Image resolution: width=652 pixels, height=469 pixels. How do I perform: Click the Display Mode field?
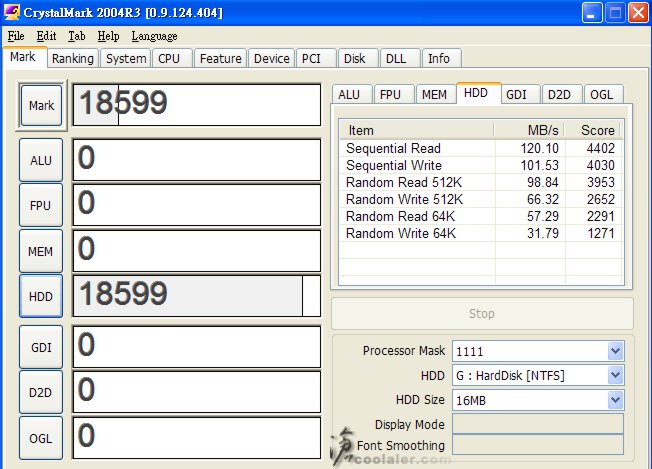click(538, 424)
